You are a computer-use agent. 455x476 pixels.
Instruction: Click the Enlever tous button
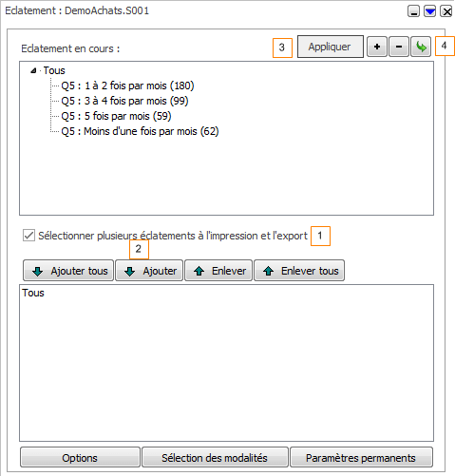299,271
